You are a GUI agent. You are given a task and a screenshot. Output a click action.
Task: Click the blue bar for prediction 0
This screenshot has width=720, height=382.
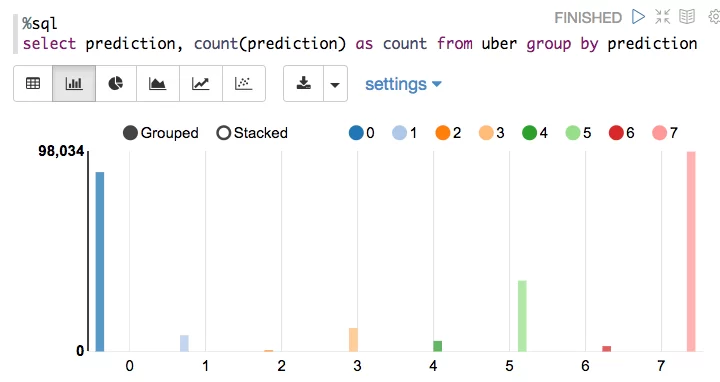100,262
